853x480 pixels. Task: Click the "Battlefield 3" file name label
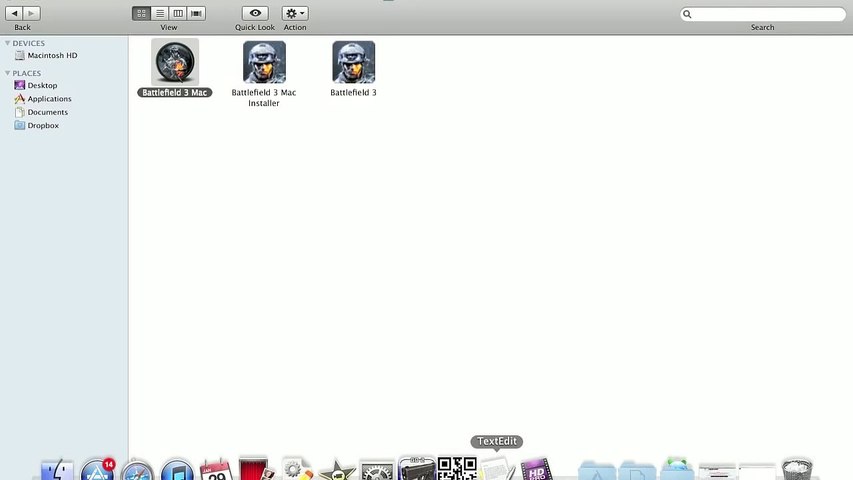(x=354, y=93)
